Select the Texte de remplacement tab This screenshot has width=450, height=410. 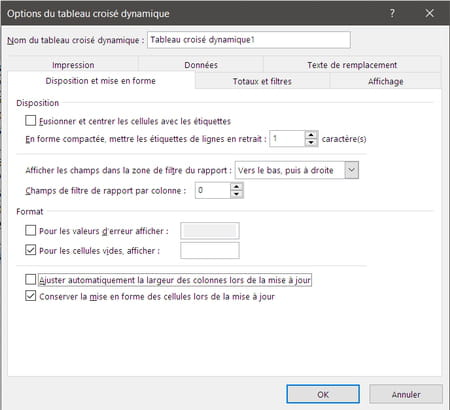coord(352,65)
